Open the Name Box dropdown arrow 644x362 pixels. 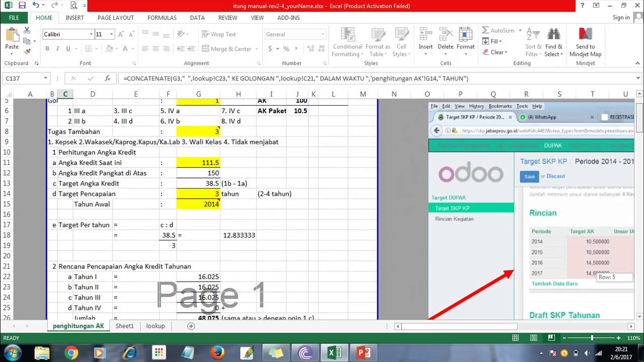(x=45, y=78)
